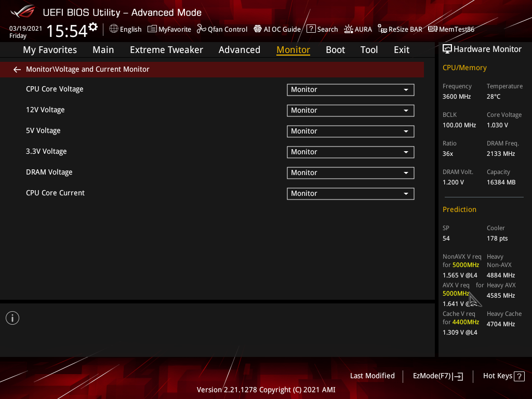Image resolution: width=532 pixels, height=399 pixels.
Task: Open the AURA lighting icon
Action: (x=349, y=29)
